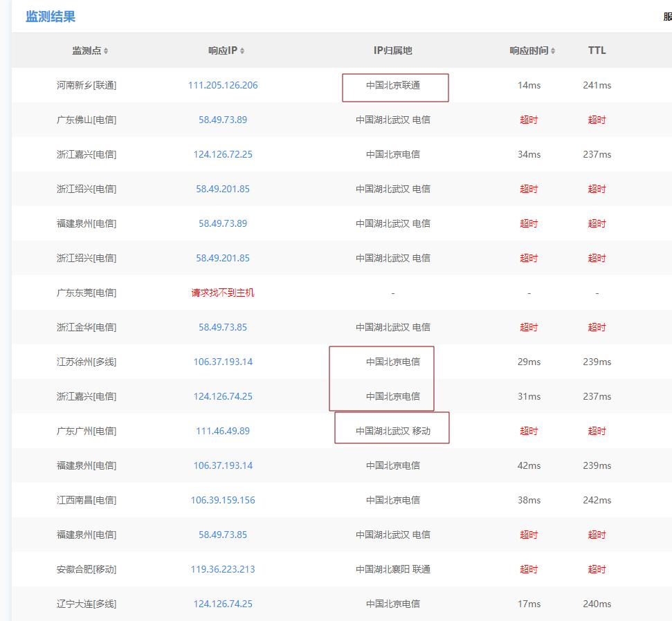Click the red 超时 value in 福建泉州 row
The height and width of the screenshot is (621, 672).
pyautogui.click(x=528, y=223)
